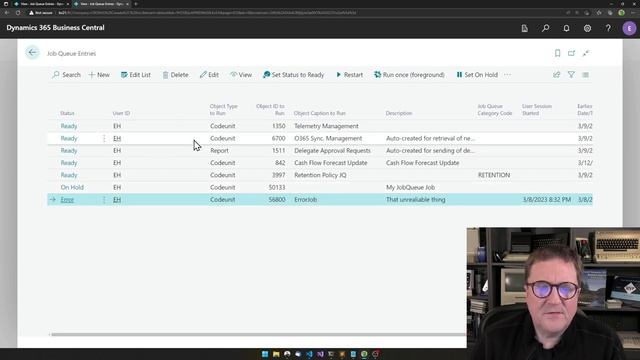The image size is (640, 360).
Task: Click Set Status to Ready
Action: tap(293, 75)
